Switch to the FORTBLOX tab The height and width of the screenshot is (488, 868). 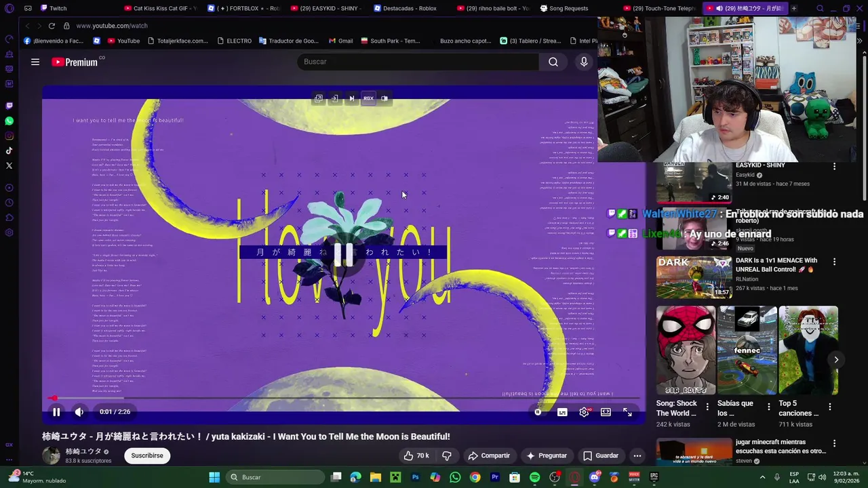[245, 8]
